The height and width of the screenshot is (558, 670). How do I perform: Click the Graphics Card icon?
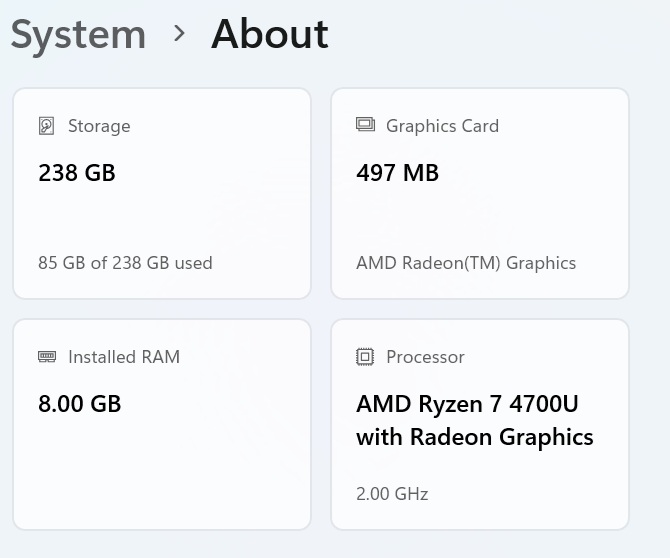pos(365,125)
